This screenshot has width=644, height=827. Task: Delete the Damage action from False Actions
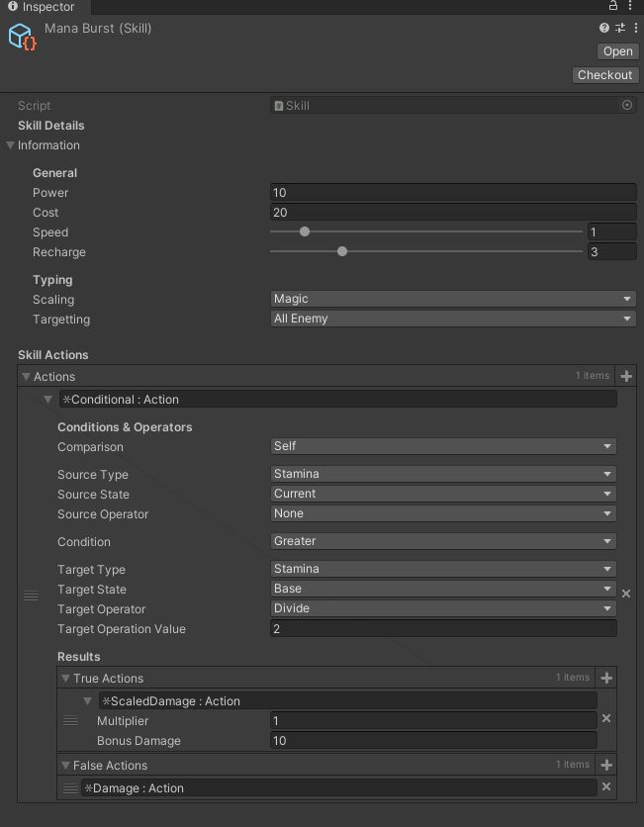[x=606, y=787]
